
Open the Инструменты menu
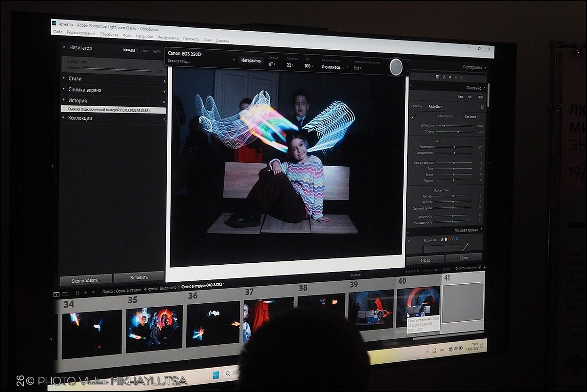click(168, 38)
